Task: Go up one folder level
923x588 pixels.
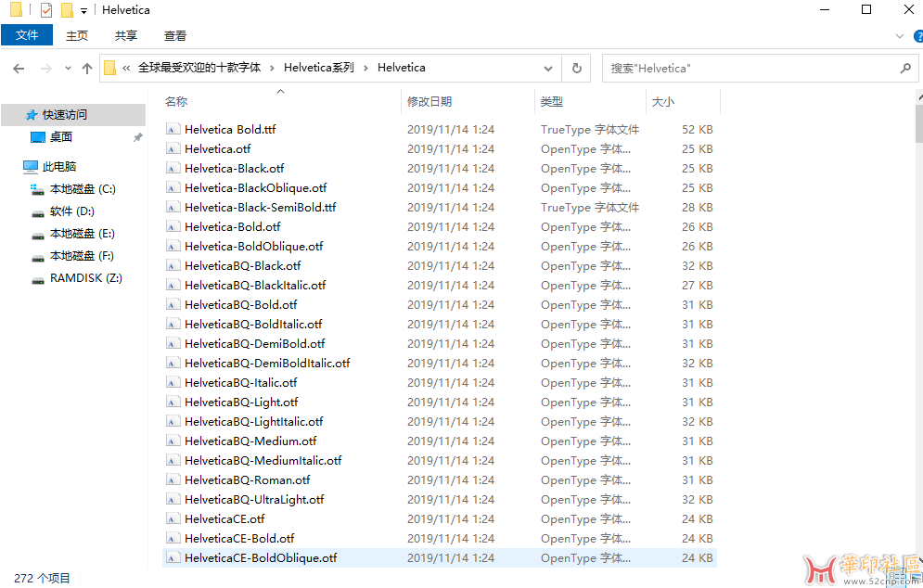Action: [87, 69]
